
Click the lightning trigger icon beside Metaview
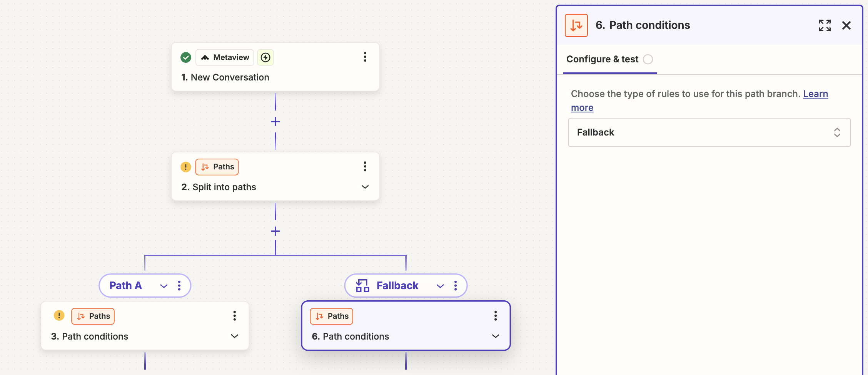tap(265, 57)
